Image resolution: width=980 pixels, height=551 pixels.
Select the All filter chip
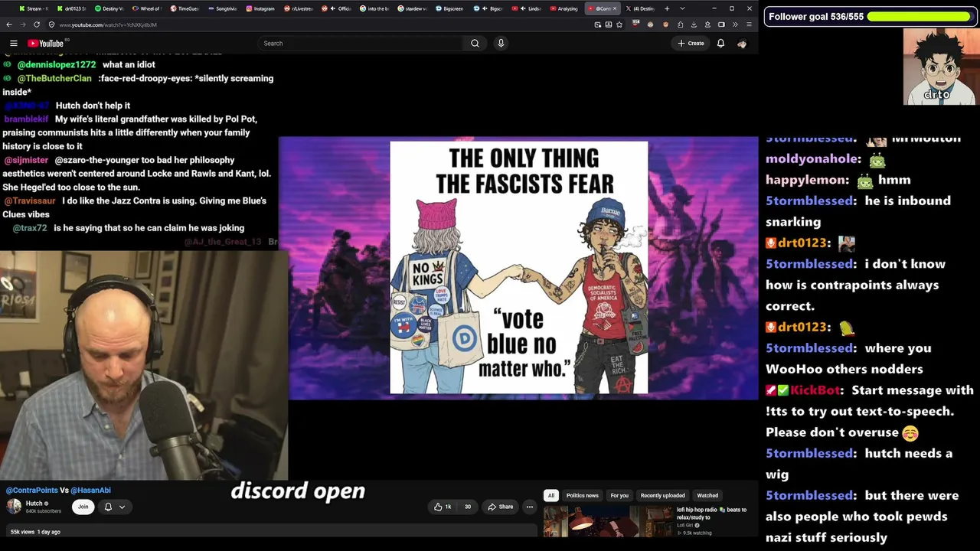550,495
